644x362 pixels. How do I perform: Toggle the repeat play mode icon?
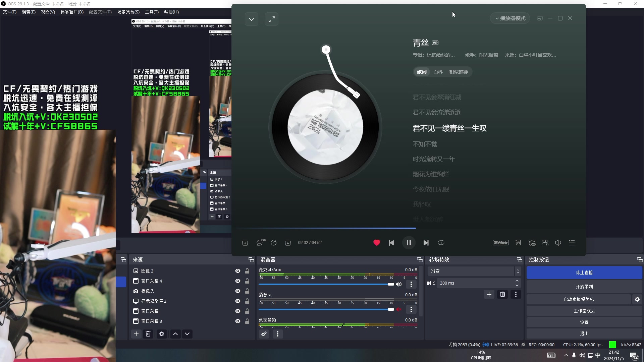coord(441,243)
